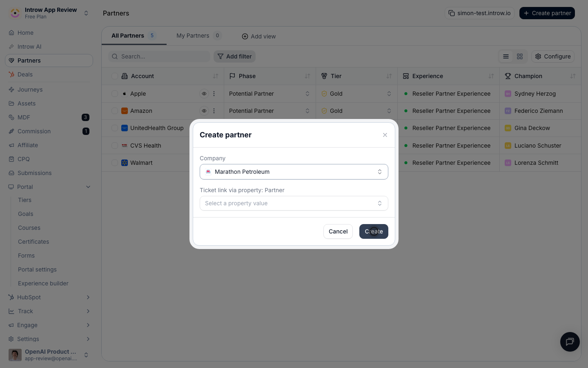Click the eye icon on Apple row

204,94
